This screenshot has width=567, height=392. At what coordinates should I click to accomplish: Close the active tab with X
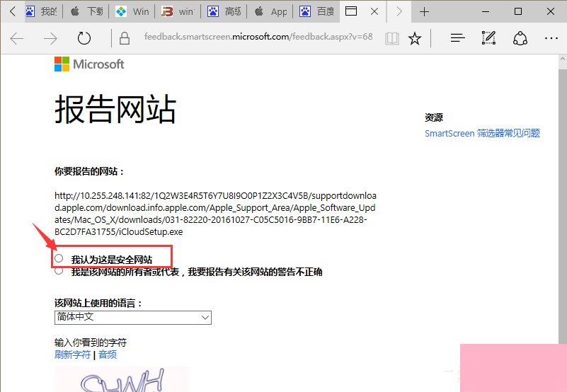(x=374, y=11)
